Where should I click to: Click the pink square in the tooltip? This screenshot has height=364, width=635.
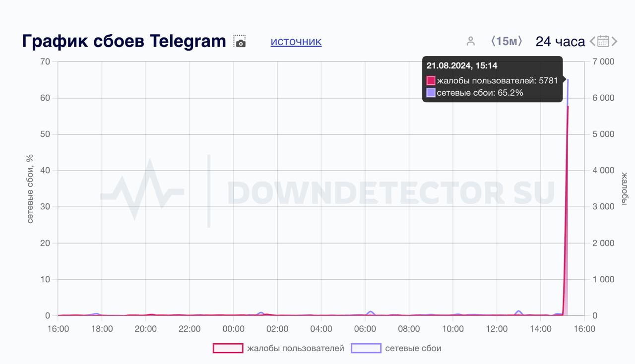(431, 80)
